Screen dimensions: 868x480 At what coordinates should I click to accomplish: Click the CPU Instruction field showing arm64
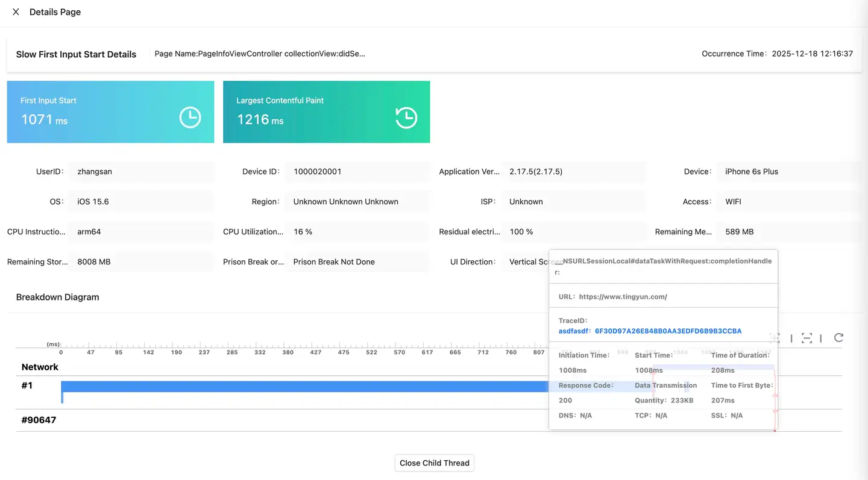point(141,232)
